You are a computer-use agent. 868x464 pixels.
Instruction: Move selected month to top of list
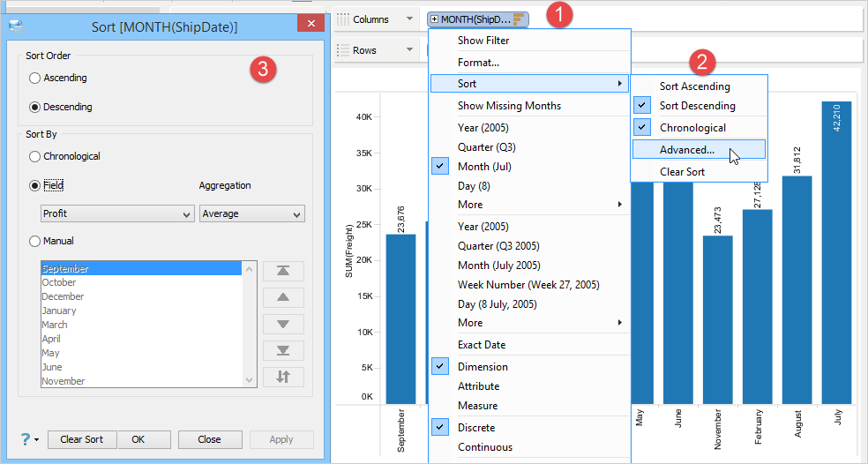[283, 271]
